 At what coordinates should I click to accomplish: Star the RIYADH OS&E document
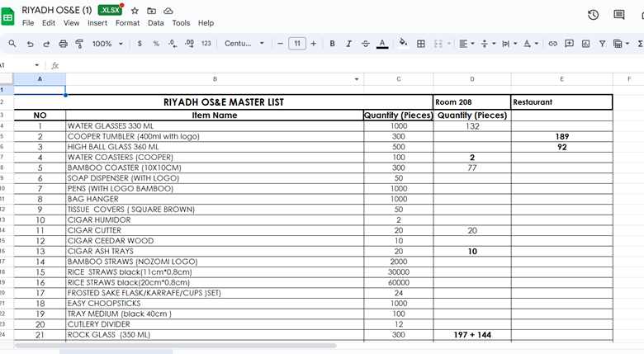pos(135,11)
